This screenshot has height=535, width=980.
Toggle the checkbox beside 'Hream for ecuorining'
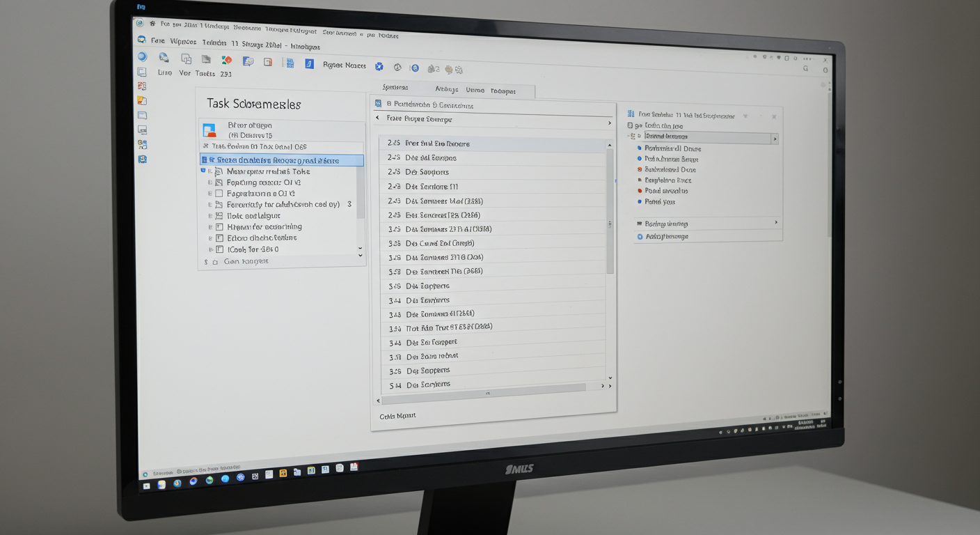(219, 227)
